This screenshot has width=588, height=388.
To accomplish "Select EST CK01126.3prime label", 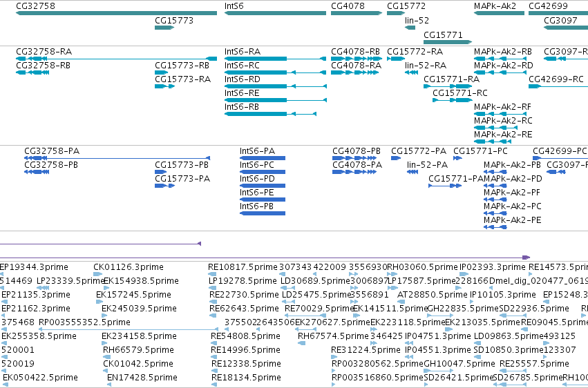I will 129,267.
